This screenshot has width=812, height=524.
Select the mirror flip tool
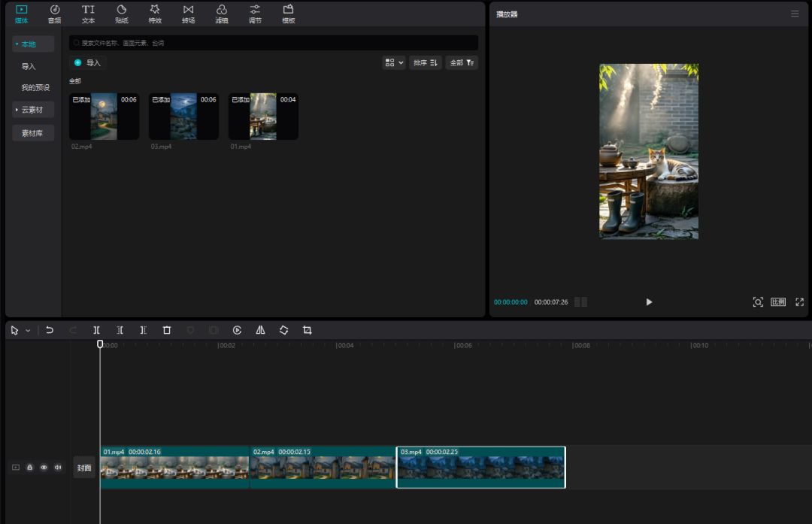coord(260,330)
